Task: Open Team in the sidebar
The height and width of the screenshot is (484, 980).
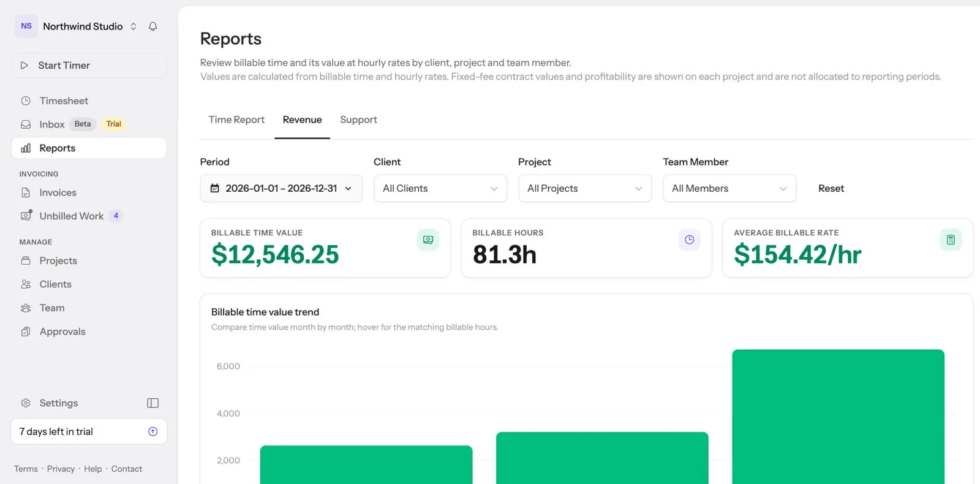Action: click(89, 308)
